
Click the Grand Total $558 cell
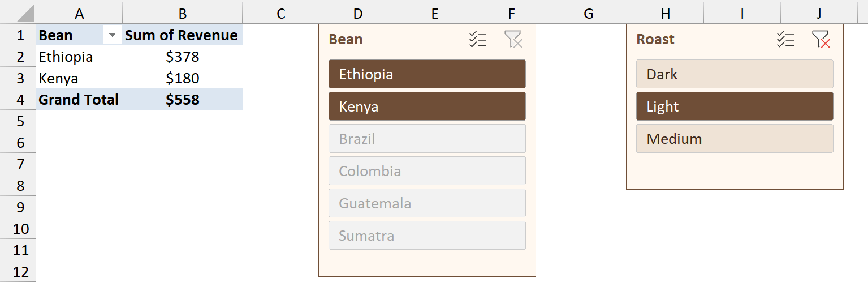182,100
